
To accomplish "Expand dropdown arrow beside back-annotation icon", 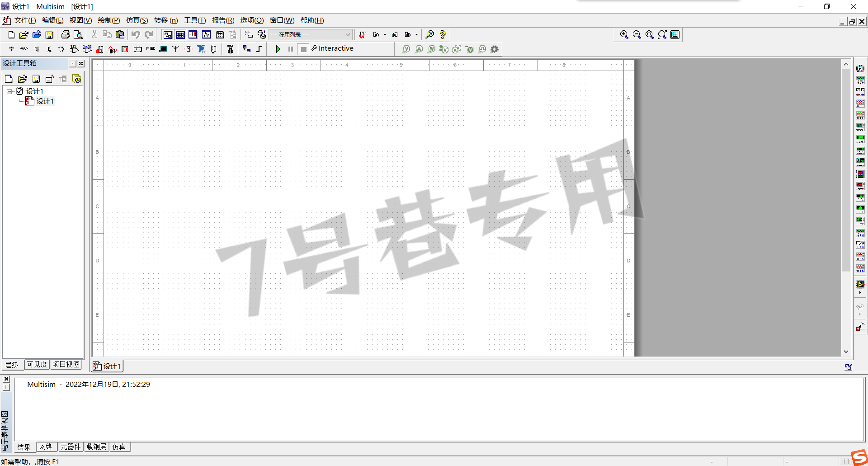I will pyautogui.click(x=385, y=35).
